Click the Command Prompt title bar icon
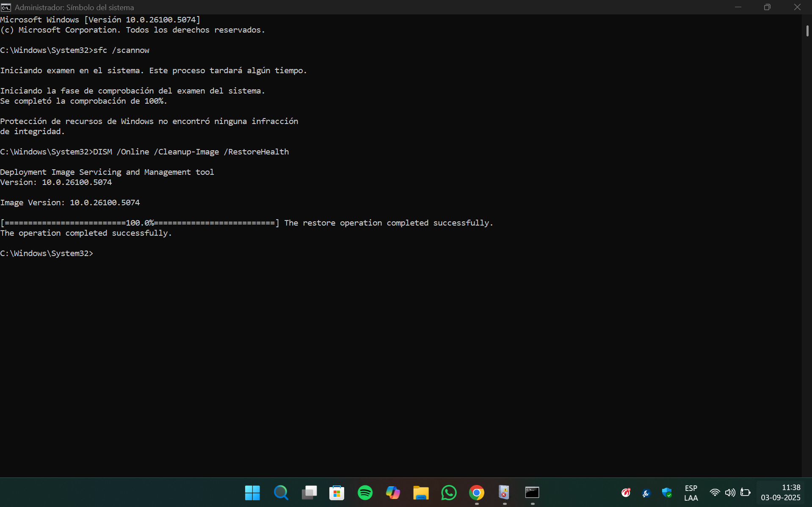 6,7
